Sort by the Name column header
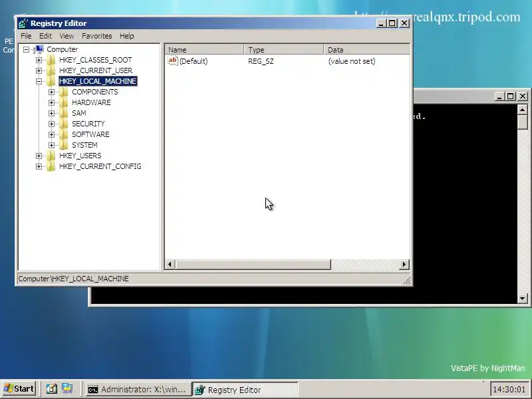This screenshot has width=532, height=399. click(x=205, y=49)
